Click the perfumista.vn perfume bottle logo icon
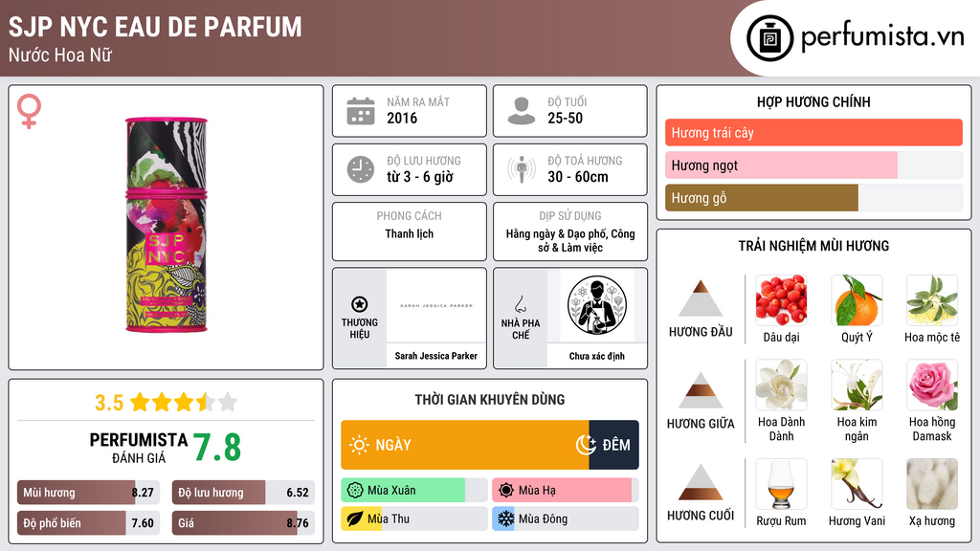The height and width of the screenshot is (551, 980). (769, 38)
